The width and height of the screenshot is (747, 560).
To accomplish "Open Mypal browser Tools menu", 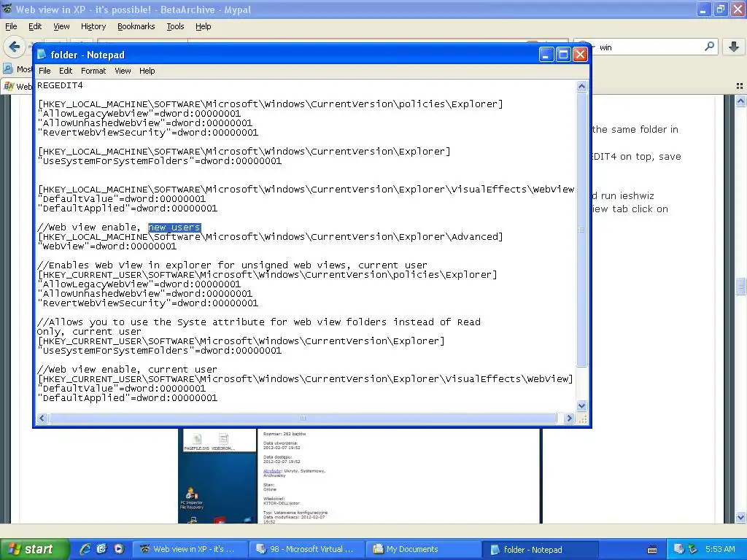I will click(x=175, y=26).
